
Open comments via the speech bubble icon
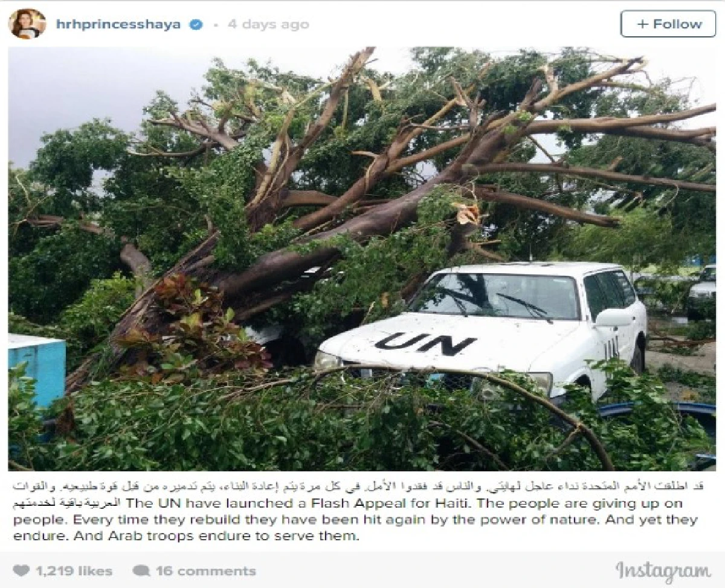141,570
